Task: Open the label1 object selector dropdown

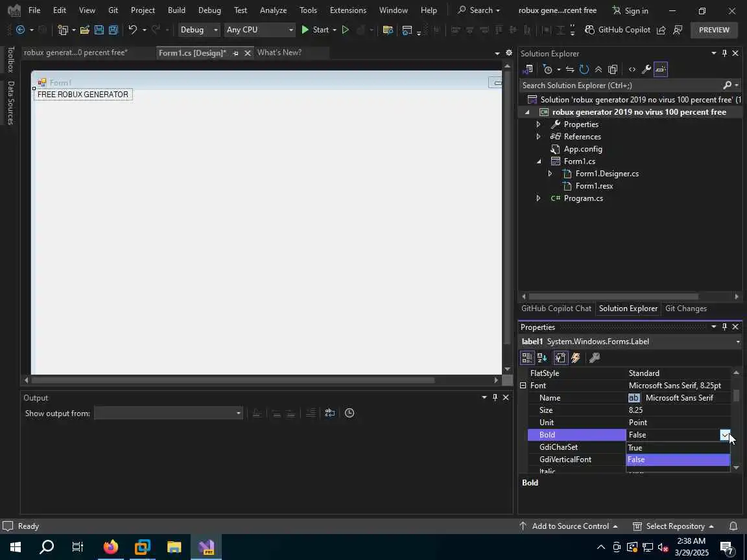Action: click(x=737, y=342)
